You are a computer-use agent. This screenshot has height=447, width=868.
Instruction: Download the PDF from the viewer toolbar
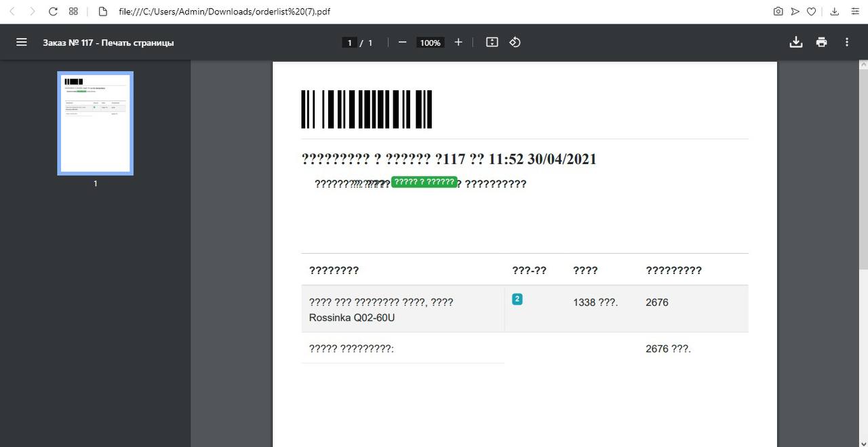[x=796, y=42]
